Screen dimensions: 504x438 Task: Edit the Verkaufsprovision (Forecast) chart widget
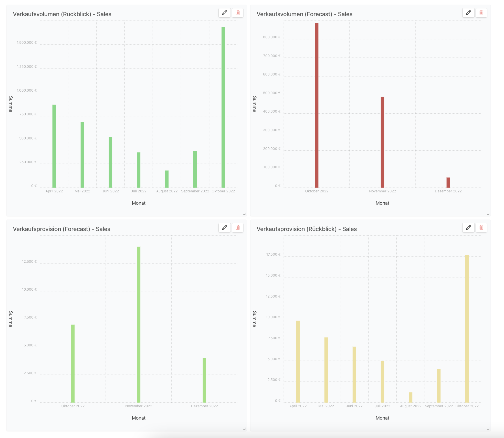225,227
